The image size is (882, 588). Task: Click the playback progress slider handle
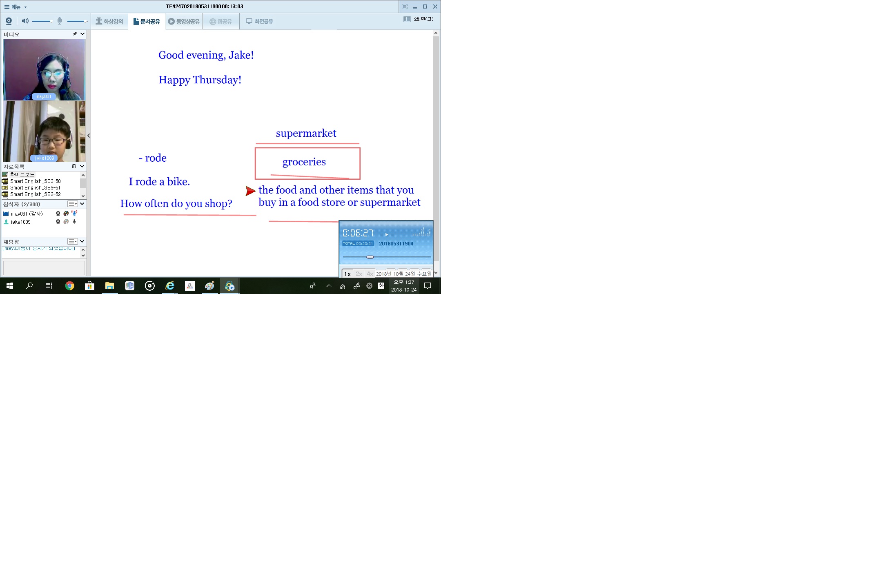[370, 257]
